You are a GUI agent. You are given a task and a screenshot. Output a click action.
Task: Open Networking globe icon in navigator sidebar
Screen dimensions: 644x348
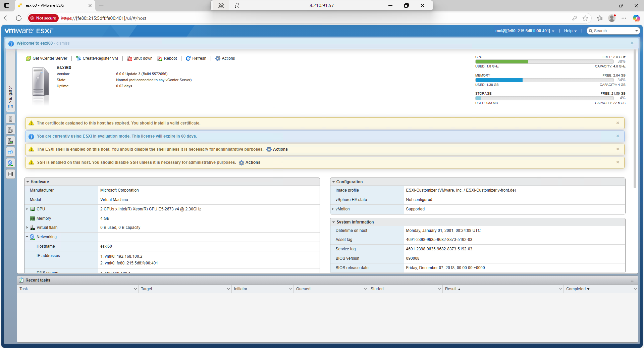click(x=10, y=163)
